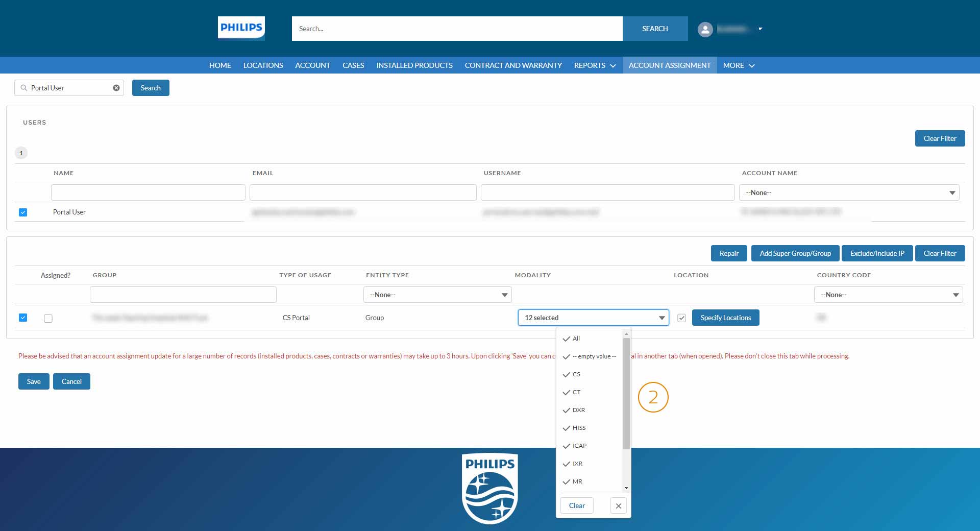
Task: Close the modality dropdown with X
Action: coord(618,505)
